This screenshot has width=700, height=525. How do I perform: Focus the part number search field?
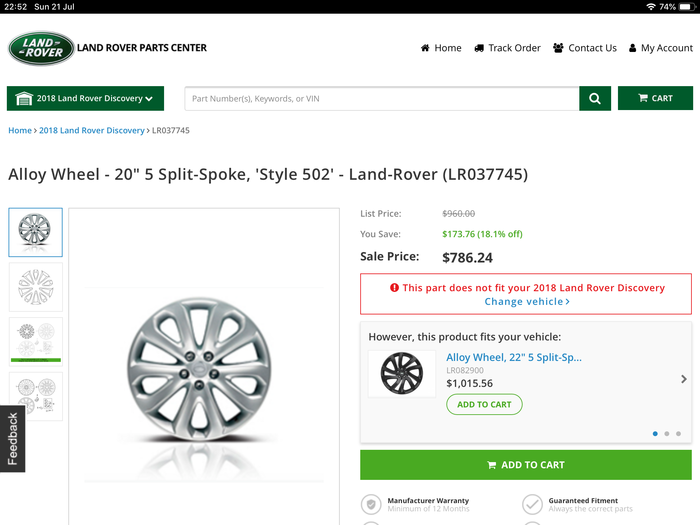(382, 99)
